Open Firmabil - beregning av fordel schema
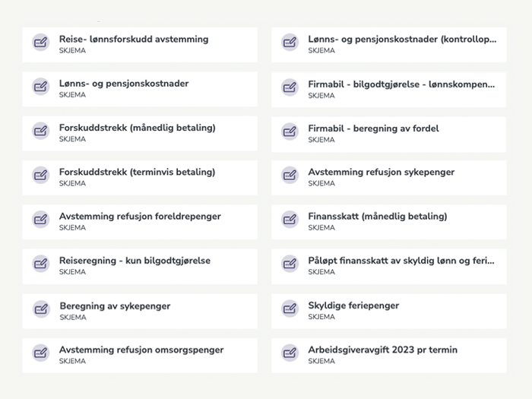532x399 pixels. (373, 128)
